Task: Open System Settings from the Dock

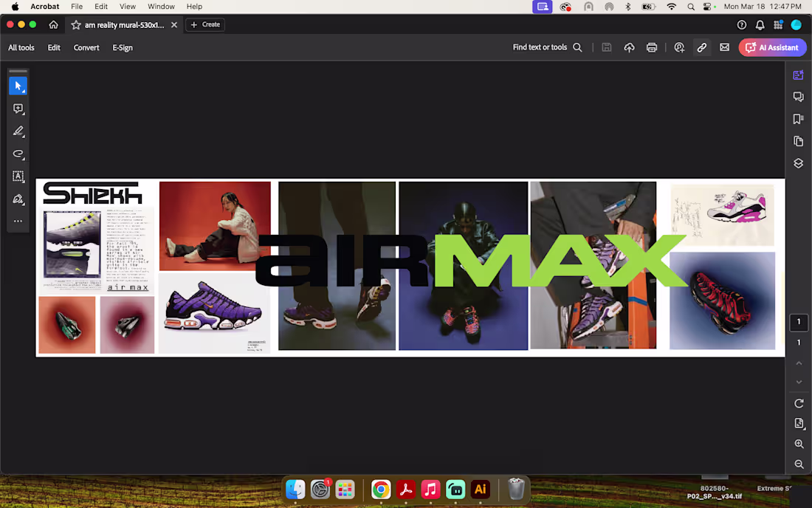Action: 320,490
